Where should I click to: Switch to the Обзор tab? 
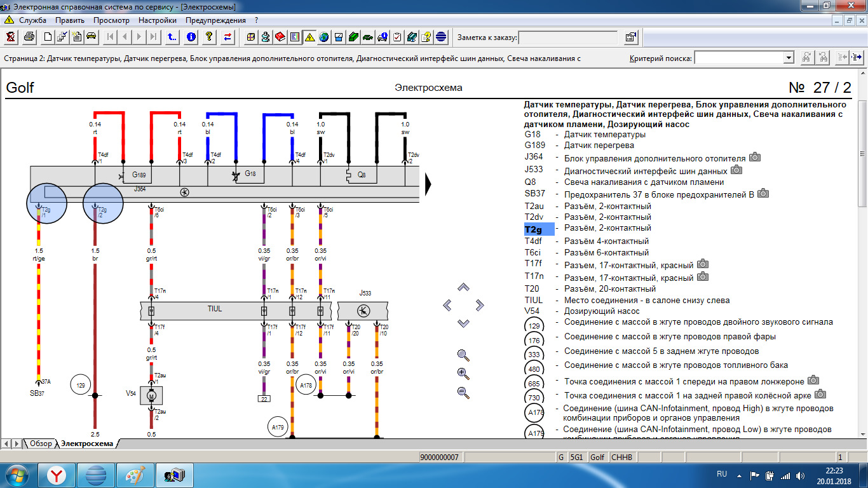41,444
